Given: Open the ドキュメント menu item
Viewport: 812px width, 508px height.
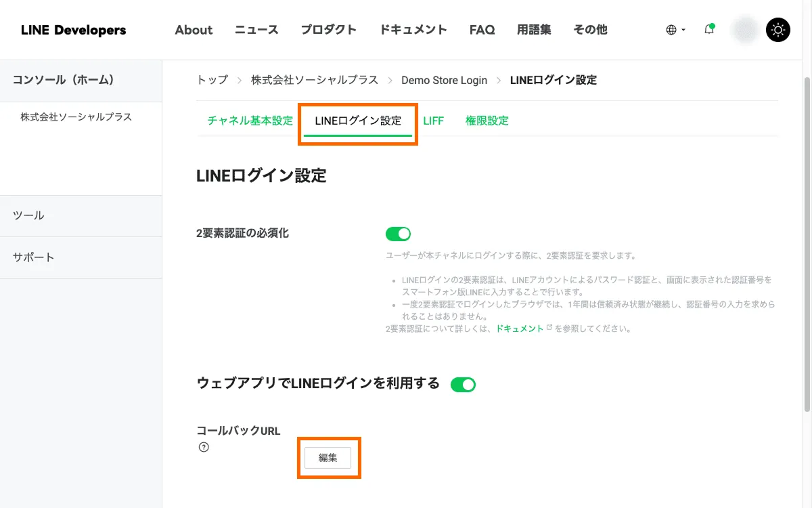Looking at the screenshot, I should tap(413, 30).
